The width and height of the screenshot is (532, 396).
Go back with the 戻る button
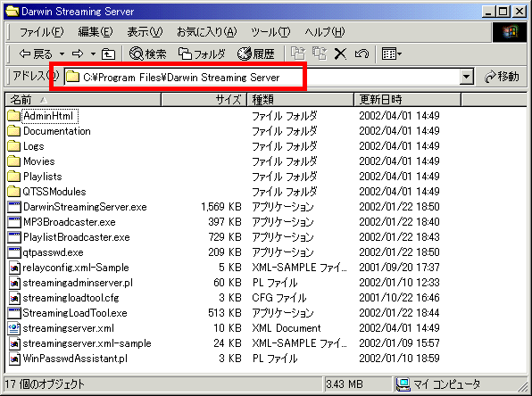[x=36, y=54]
